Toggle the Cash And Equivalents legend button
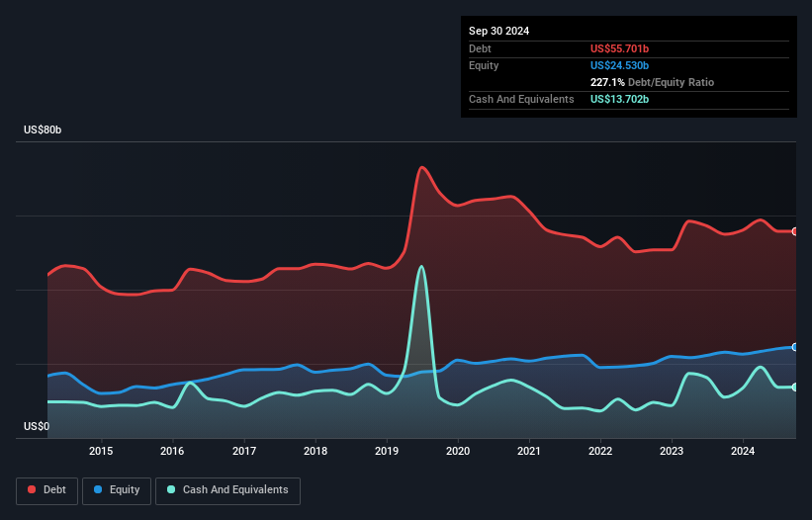812x520 pixels. 227,490
